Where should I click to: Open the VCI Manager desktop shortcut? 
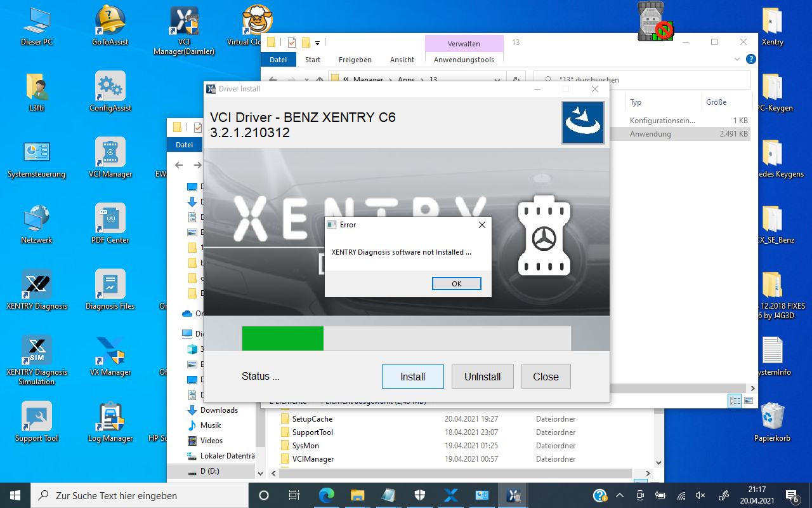click(110, 157)
